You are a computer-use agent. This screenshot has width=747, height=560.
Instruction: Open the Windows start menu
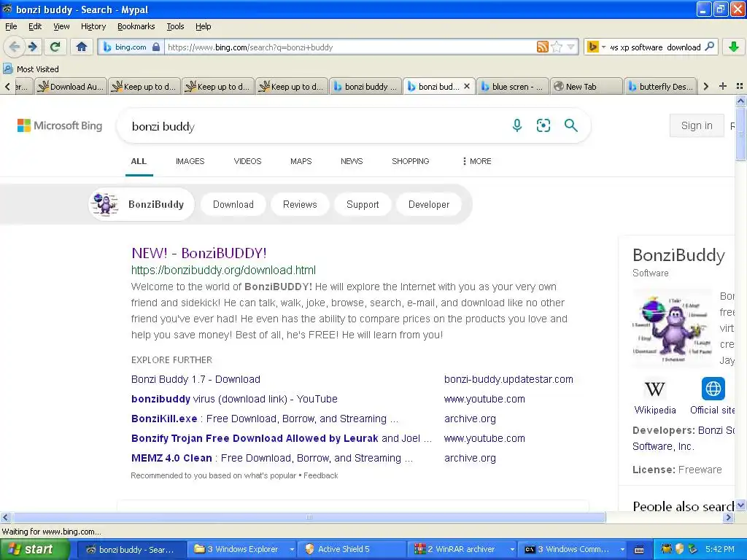click(34, 549)
